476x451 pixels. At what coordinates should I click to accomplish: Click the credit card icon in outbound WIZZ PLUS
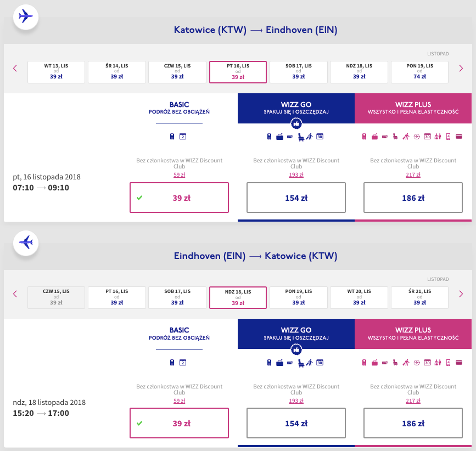point(458,137)
